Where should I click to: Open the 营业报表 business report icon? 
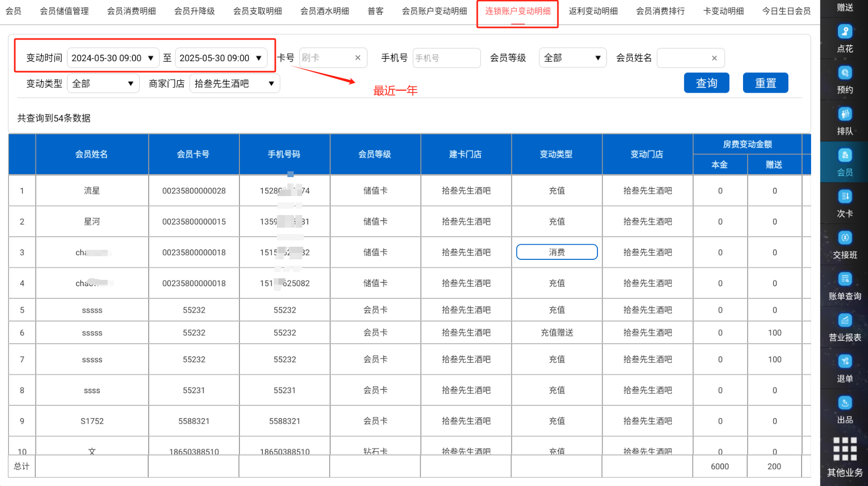[x=844, y=327]
